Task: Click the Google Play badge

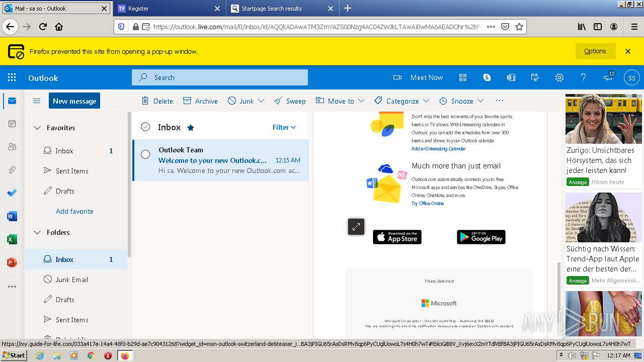Action: pyautogui.click(x=481, y=237)
